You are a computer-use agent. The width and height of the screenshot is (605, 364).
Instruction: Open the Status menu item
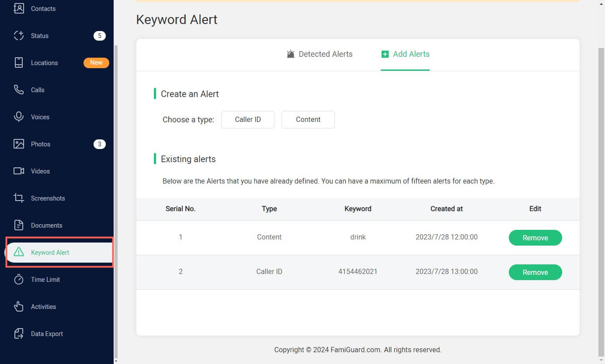click(40, 36)
